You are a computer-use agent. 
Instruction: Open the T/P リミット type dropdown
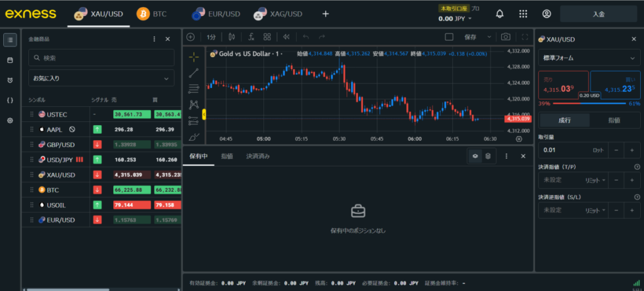click(x=595, y=180)
